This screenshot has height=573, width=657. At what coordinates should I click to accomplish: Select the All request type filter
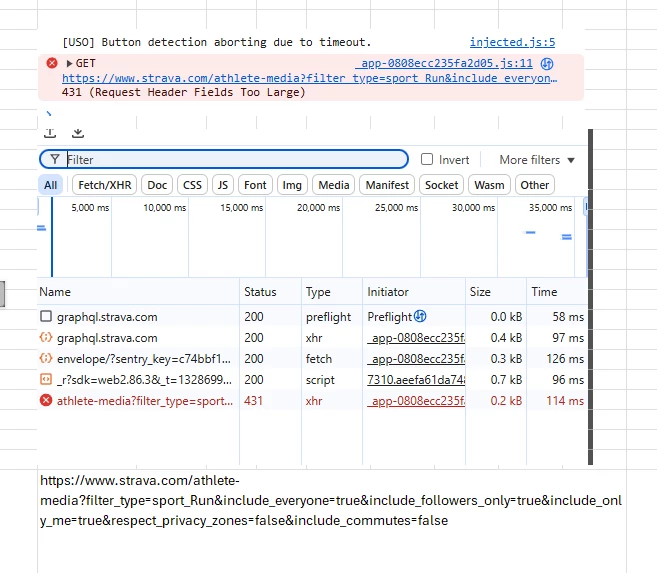coord(51,185)
